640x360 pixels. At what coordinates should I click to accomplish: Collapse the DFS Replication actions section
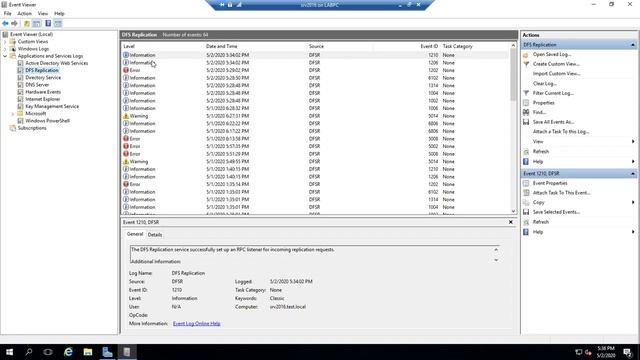[x=633, y=45]
